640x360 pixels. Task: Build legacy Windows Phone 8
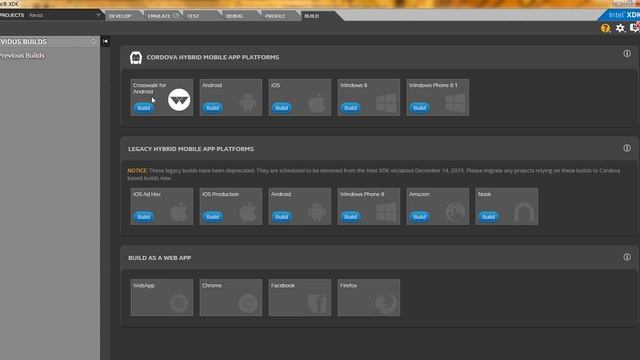click(x=351, y=217)
